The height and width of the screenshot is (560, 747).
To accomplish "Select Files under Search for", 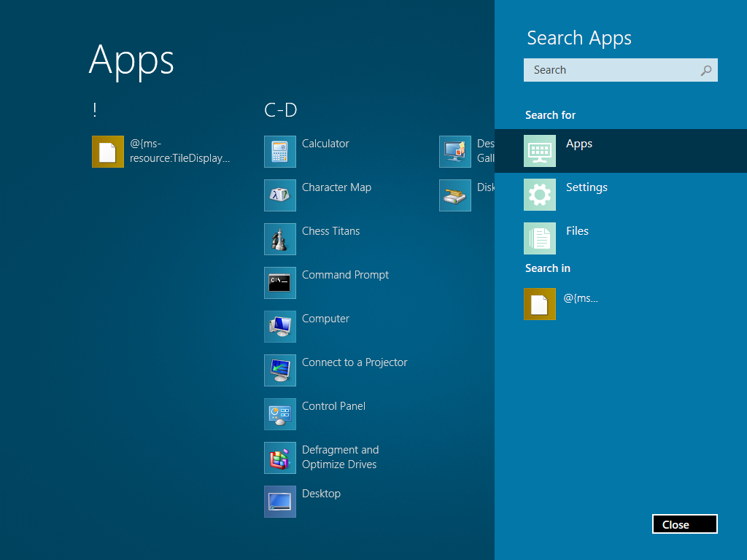I will pos(621,238).
